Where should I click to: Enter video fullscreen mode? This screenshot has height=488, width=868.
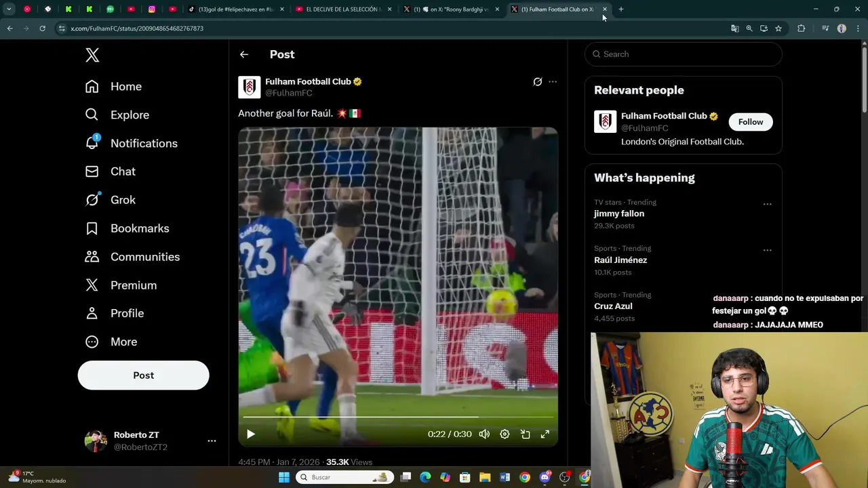click(x=545, y=434)
